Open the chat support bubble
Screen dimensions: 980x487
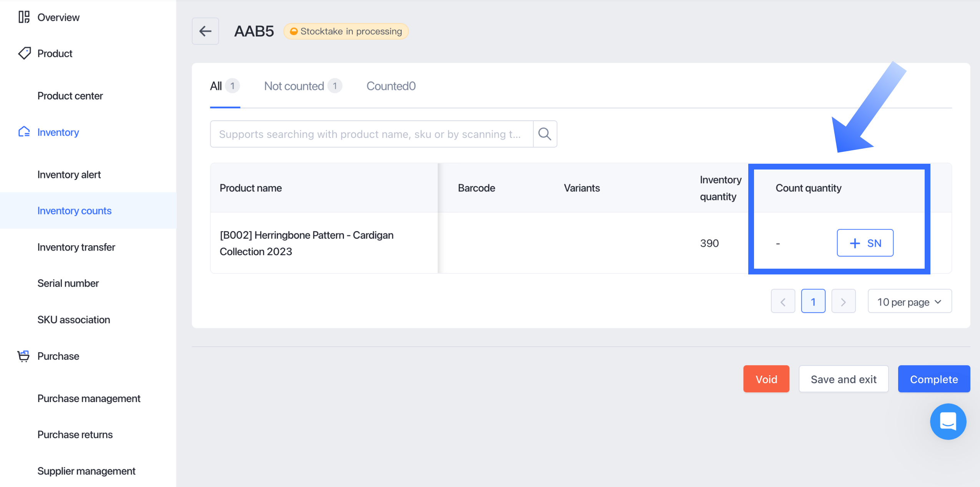pos(948,421)
